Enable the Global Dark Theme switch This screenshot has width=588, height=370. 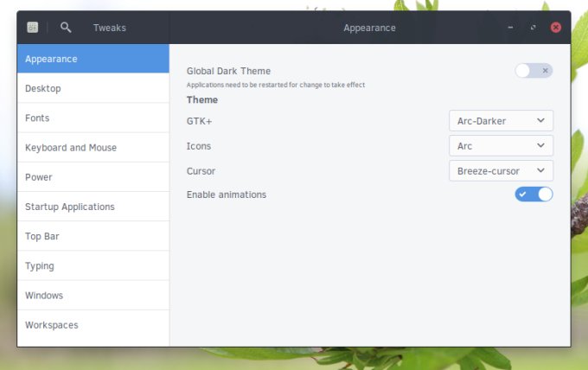tap(534, 71)
